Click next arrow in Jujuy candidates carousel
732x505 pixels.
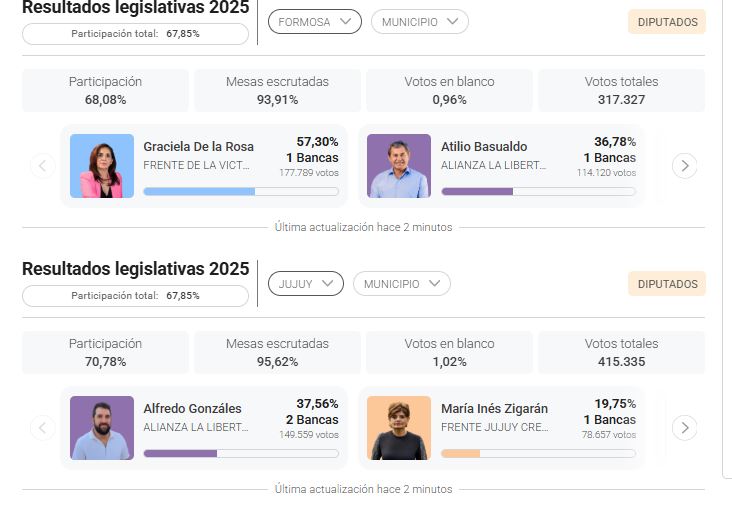pos(684,428)
